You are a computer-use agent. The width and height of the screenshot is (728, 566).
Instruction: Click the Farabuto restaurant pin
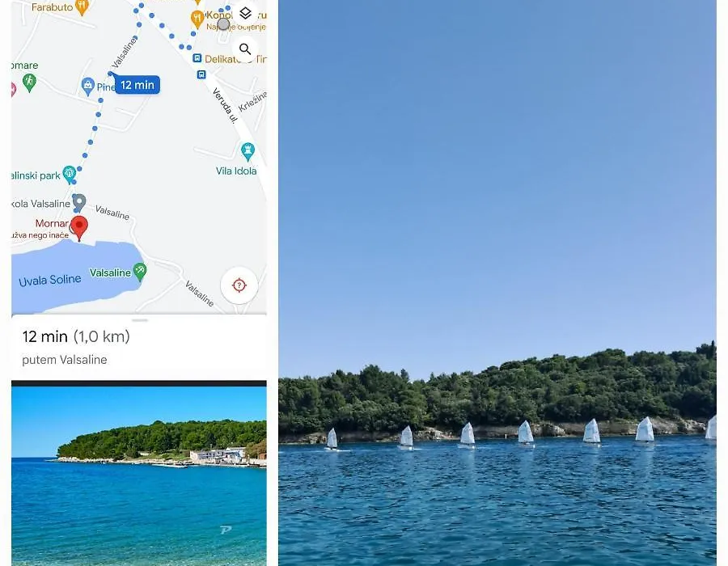[x=83, y=7]
